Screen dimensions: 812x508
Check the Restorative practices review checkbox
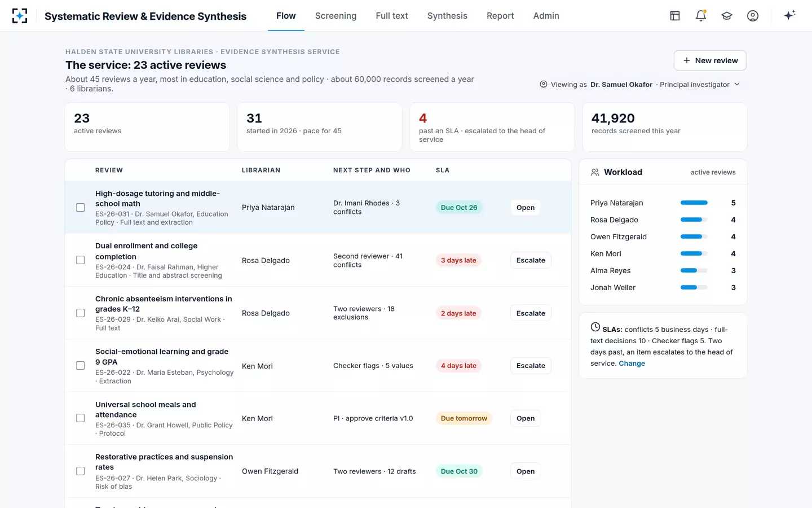point(81,471)
